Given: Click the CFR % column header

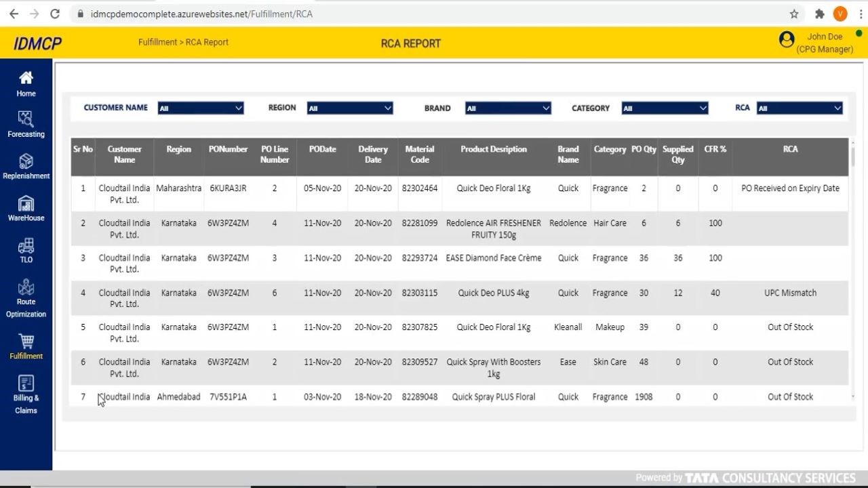Looking at the screenshot, I should point(715,149).
